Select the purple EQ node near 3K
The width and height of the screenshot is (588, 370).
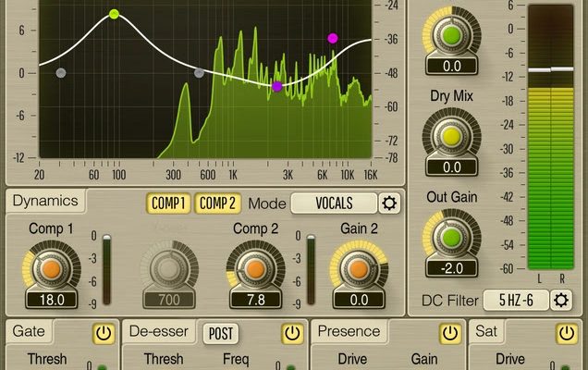277,87
